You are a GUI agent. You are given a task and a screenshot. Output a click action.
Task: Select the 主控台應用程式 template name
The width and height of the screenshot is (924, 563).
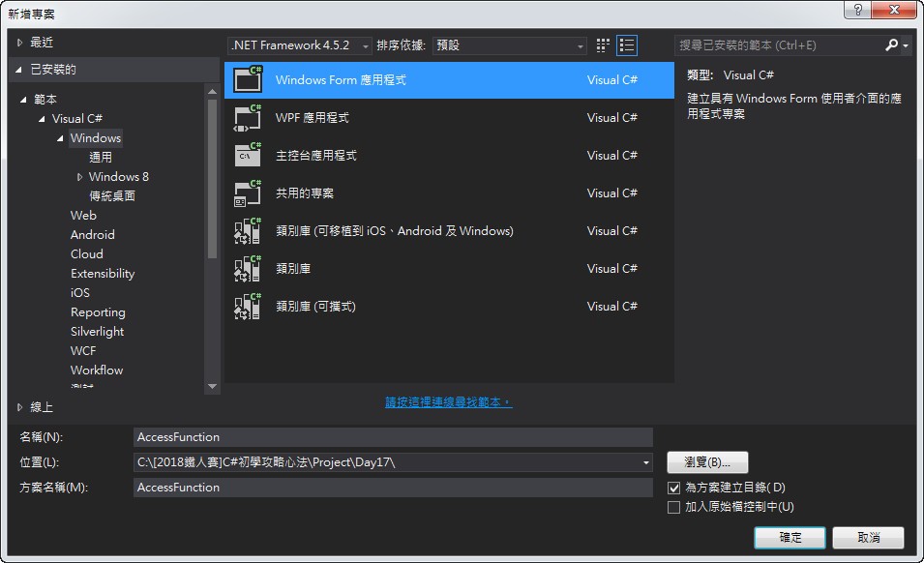click(x=316, y=156)
